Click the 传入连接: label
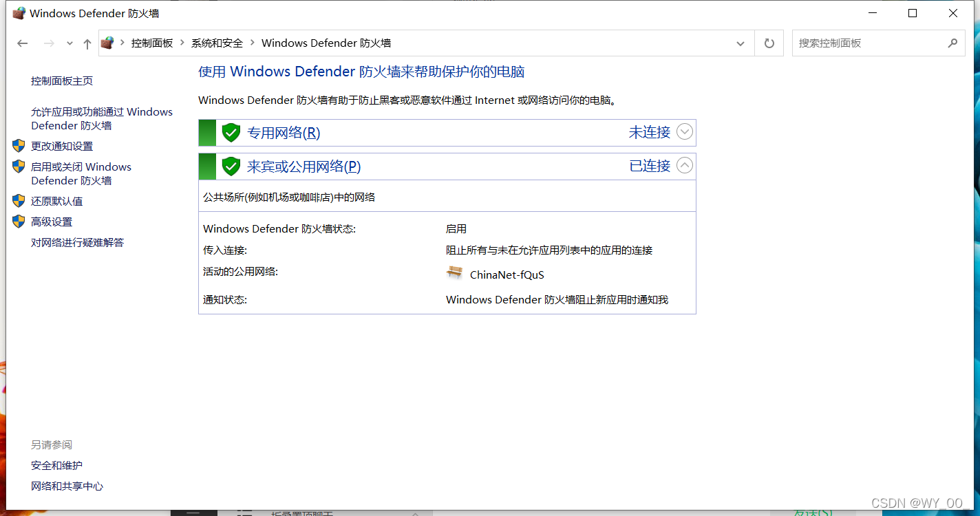This screenshot has width=980, height=516. pos(225,250)
